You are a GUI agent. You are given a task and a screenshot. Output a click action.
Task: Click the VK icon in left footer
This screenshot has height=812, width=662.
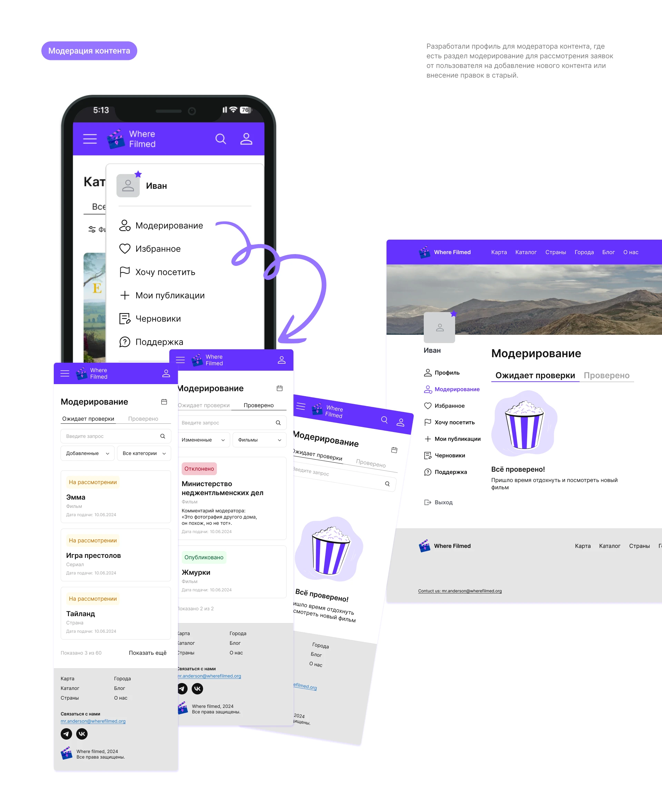point(82,733)
